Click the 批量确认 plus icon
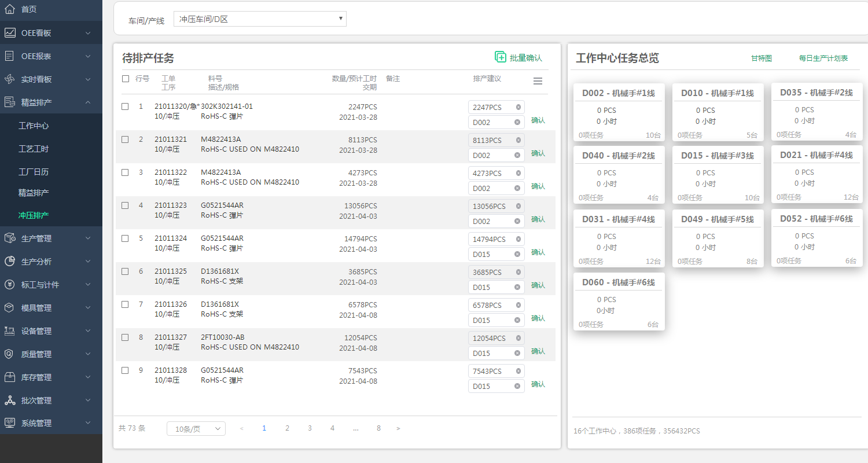Screen dimensions: 868x463 click(501, 57)
